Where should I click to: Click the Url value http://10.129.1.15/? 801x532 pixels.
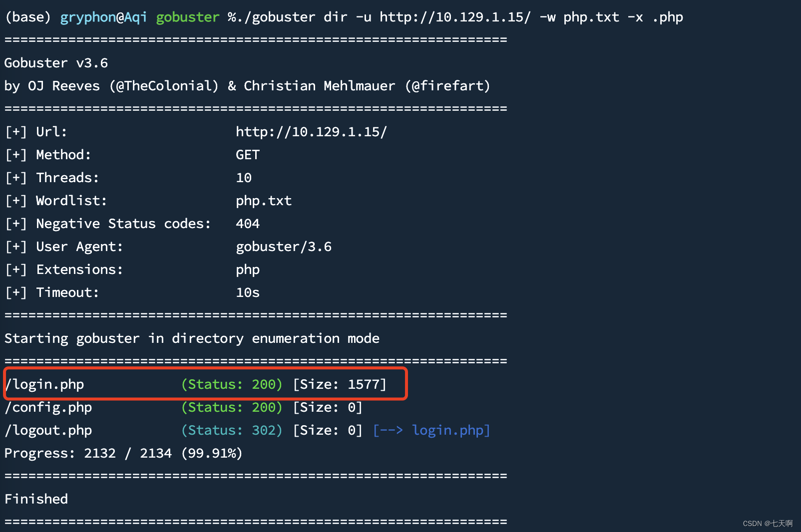311,132
